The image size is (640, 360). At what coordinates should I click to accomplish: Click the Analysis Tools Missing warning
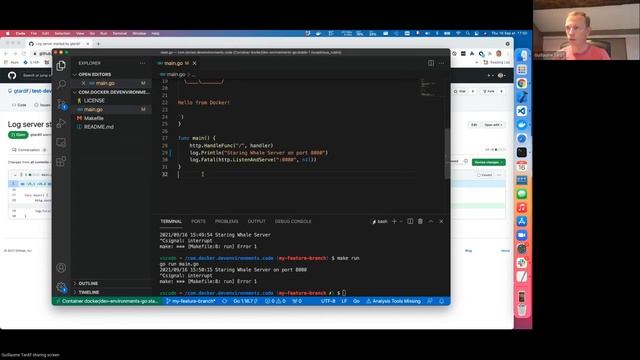pyautogui.click(x=393, y=301)
